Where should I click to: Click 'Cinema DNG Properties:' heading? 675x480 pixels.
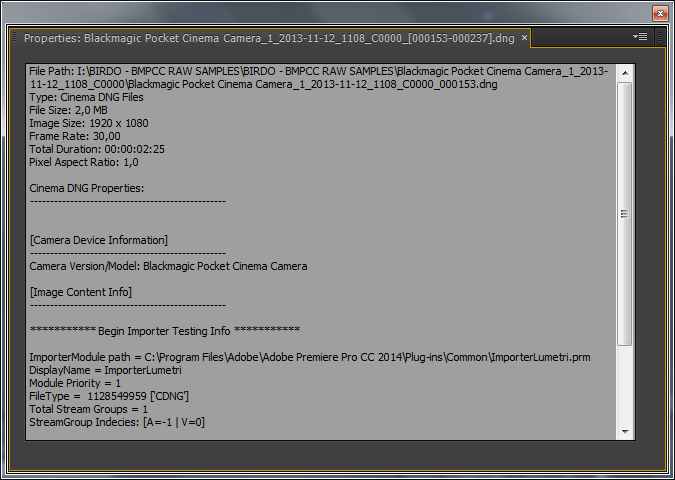pyautogui.click(x=87, y=189)
